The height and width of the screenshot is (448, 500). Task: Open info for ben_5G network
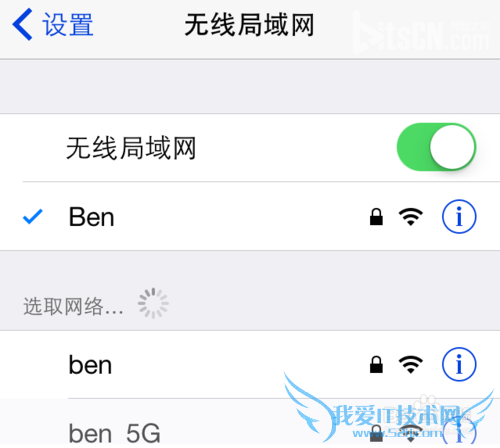(459, 432)
